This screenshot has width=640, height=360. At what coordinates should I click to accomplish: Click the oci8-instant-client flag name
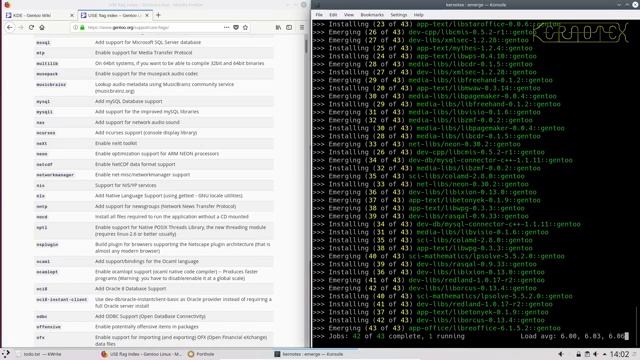(62, 300)
